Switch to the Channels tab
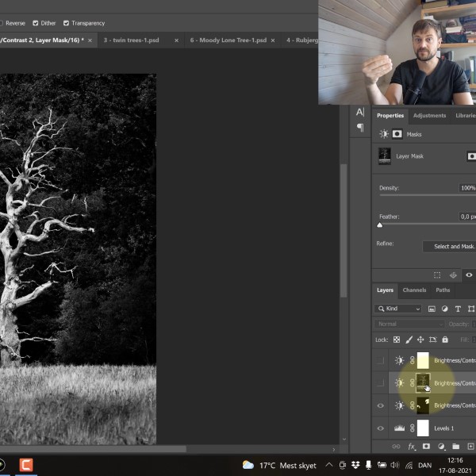The height and width of the screenshot is (476, 476). (414, 290)
